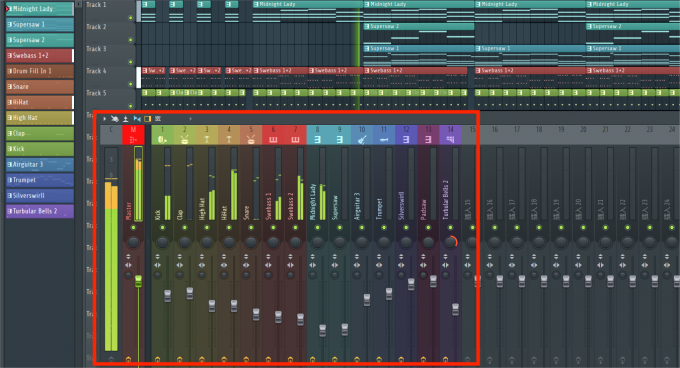Image resolution: width=680 pixels, height=368 pixels.
Task: Mute the Swebass 2 mixer track
Action: click(x=295, y=228)
